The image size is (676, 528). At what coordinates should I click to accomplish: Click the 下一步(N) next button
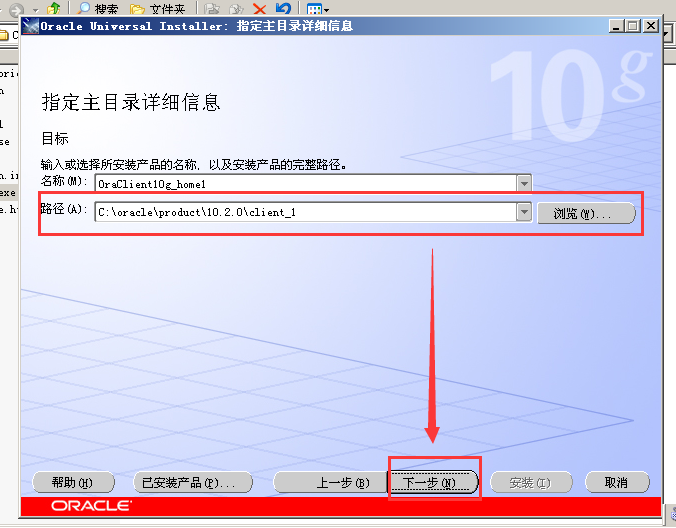(x=434, y=482)
